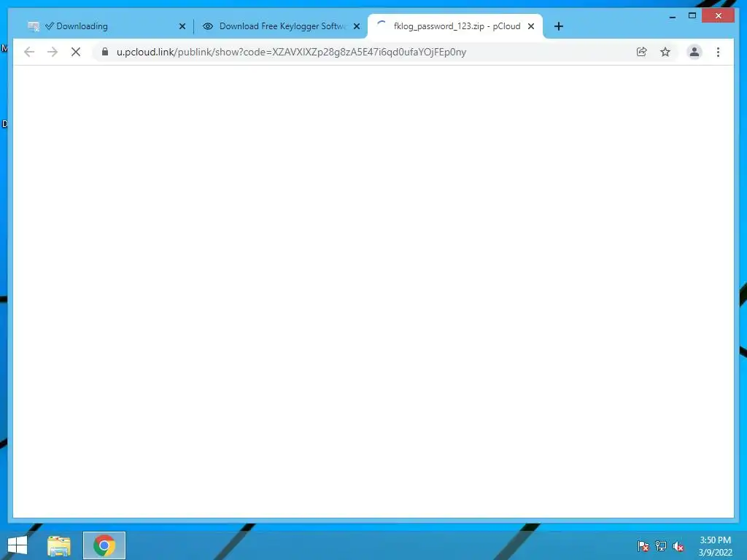Open the Windows Start menu
Screen dimensions: 747x560
18,545
